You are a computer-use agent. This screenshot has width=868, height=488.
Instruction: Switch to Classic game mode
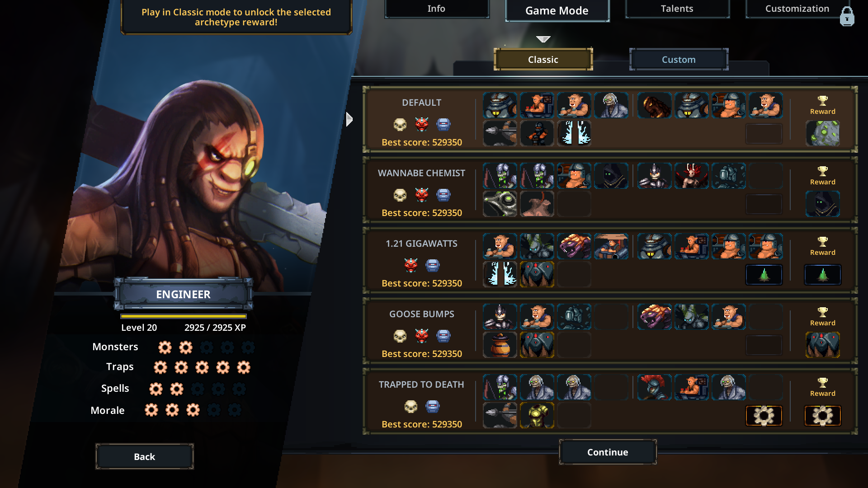543,59
